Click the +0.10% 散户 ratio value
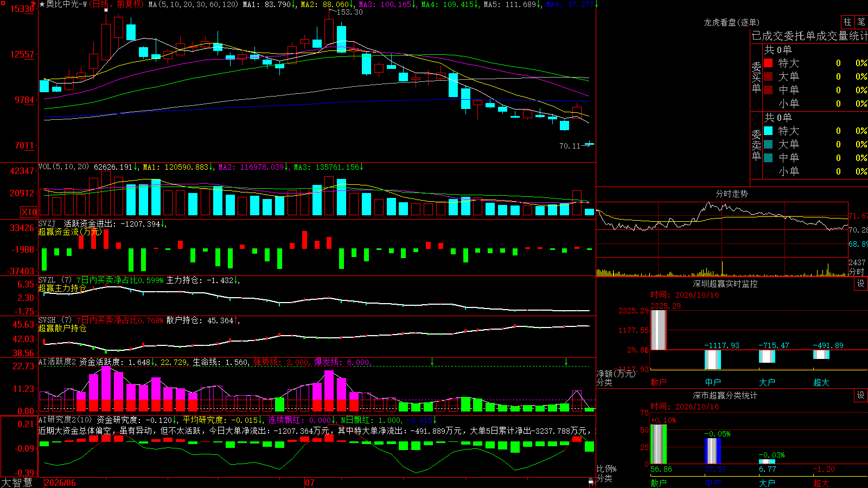 pos(663,420)
